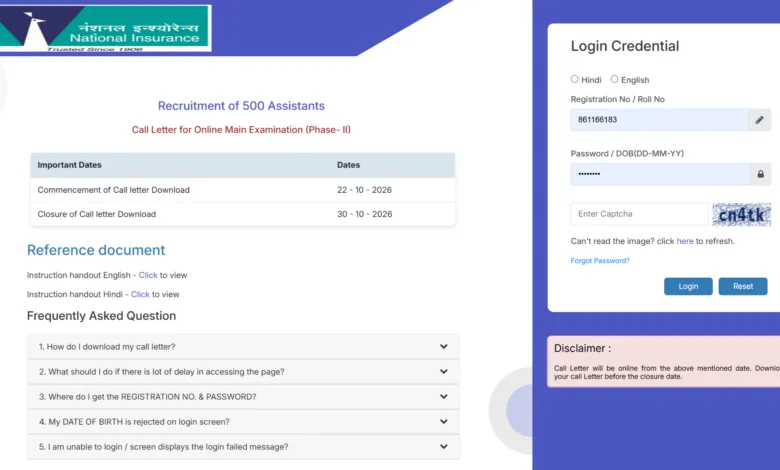The height and width of the screenshot is (470, 780).
Task: Click the '30 - 10 - 2026' date cell
Action: 364,214
